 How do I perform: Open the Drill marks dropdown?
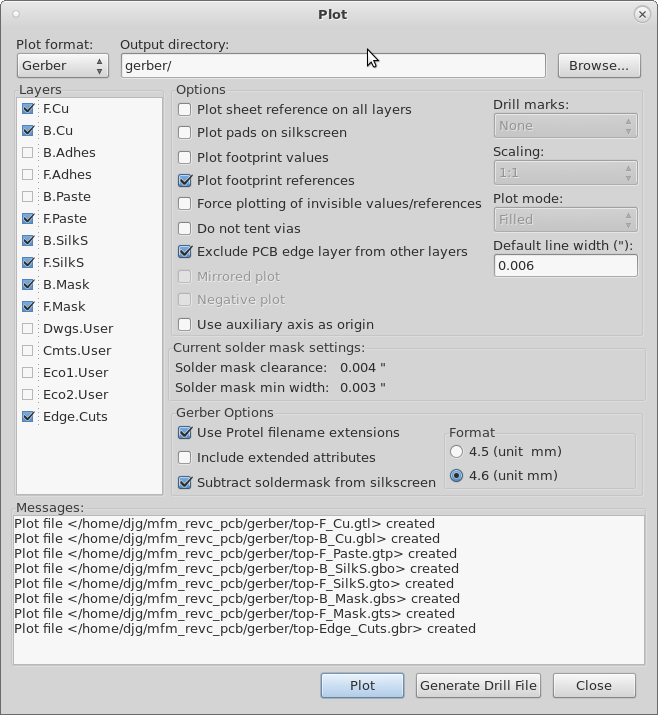pyautogui.click(x=565, y=125)
